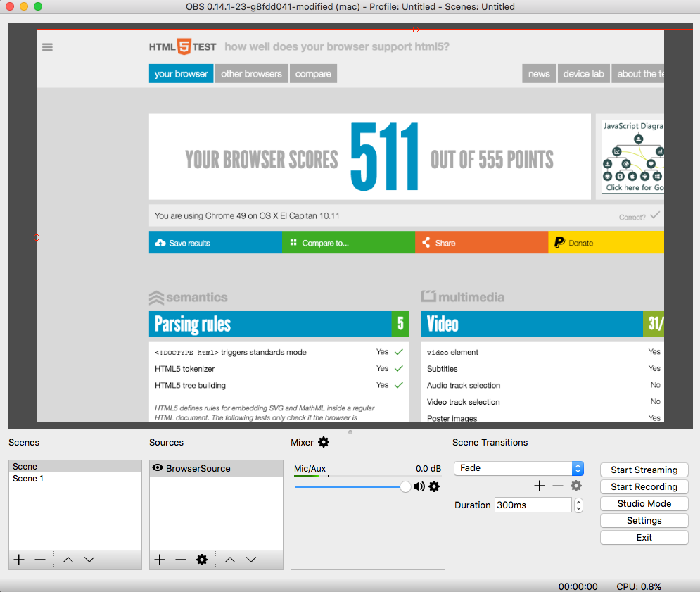The height and width of the screenshot is (592, 700).
Task: Click 'You are using Chrome 49' text
Action: click(x=247, y=216)
